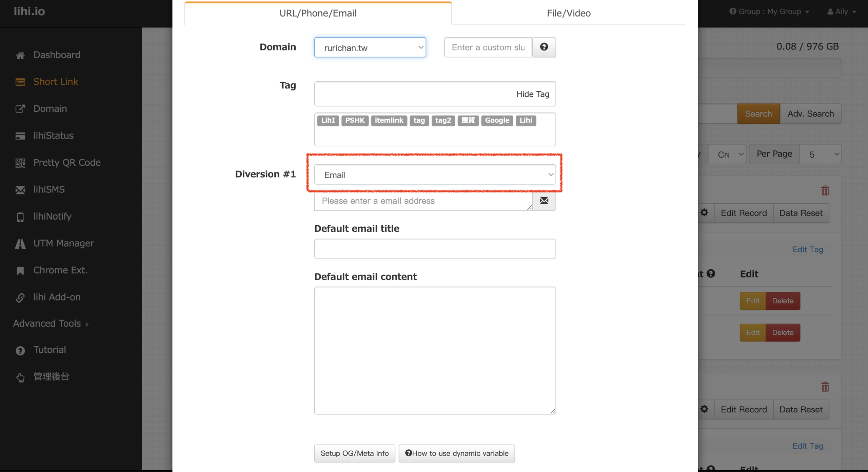This screenshot has height=472, width=868.
Task: Select the Google tag chip
Action: pyautogui.click(x=497, y=120)
